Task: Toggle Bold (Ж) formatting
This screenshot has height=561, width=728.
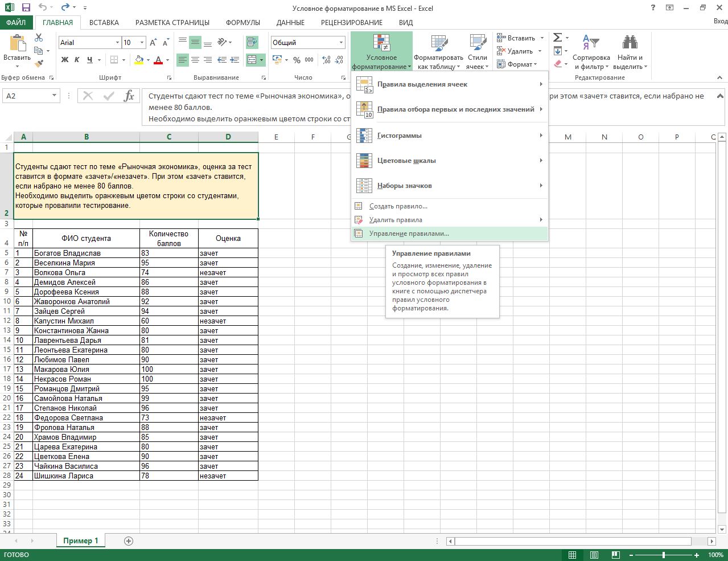Action: click(65, 60)
